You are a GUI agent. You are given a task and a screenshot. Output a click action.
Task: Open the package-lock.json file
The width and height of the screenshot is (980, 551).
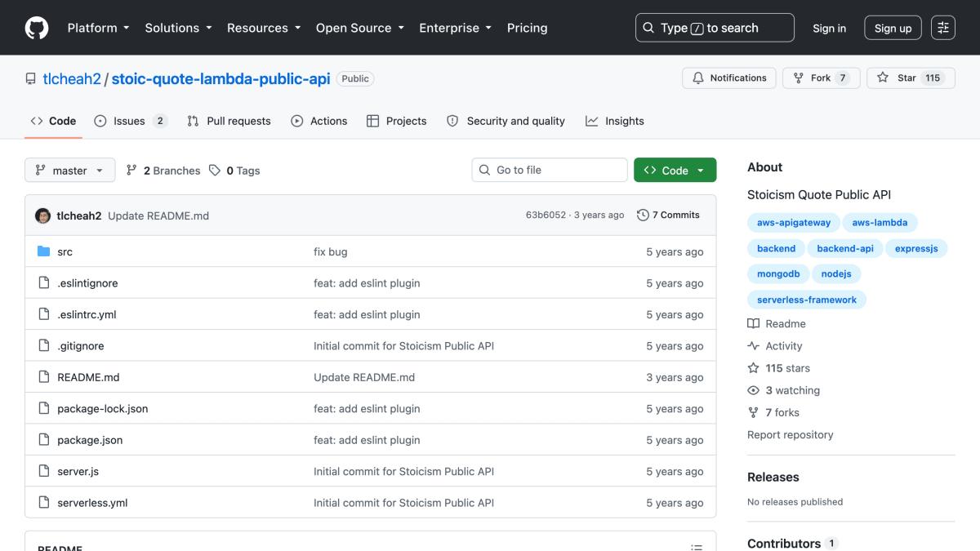click(103, 409)
